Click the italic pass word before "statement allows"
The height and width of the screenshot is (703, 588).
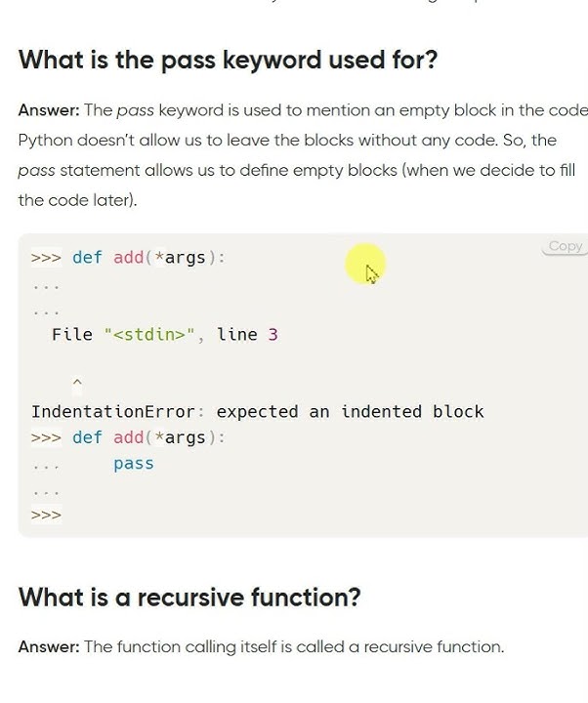click(x=36, y=171)
